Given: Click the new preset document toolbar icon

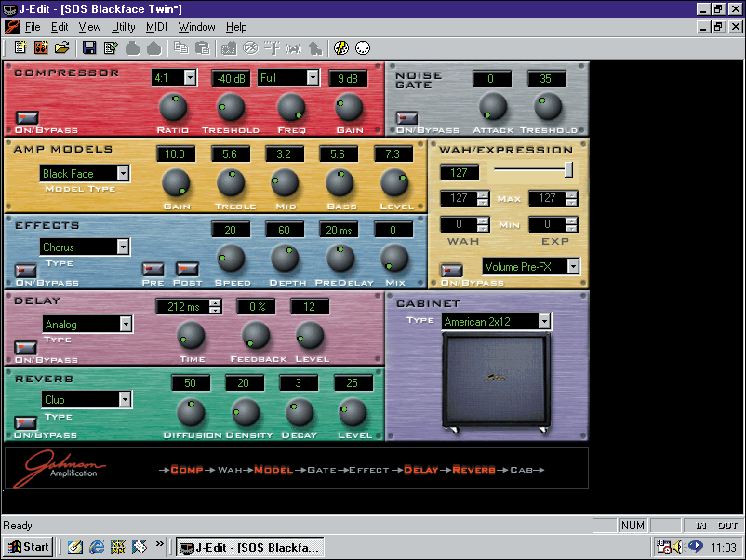Looking at the screenshot, I should pyautogui.click(x=20, y=48).
